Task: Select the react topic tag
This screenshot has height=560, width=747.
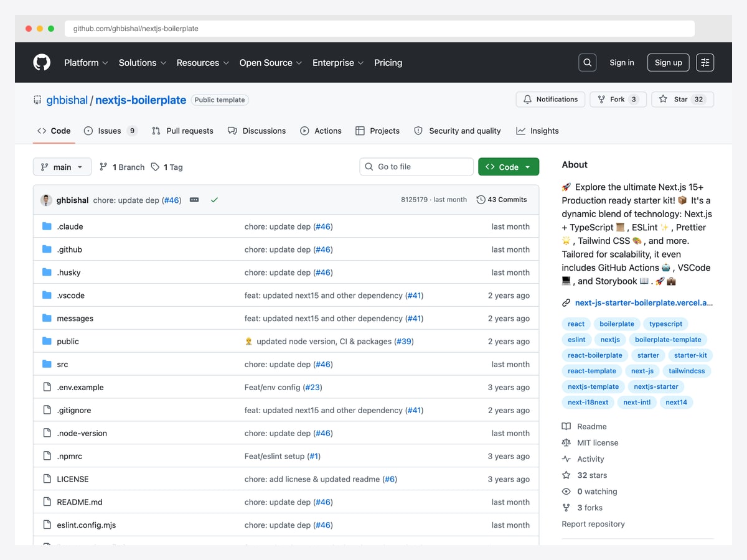Action: pos(576,324)
